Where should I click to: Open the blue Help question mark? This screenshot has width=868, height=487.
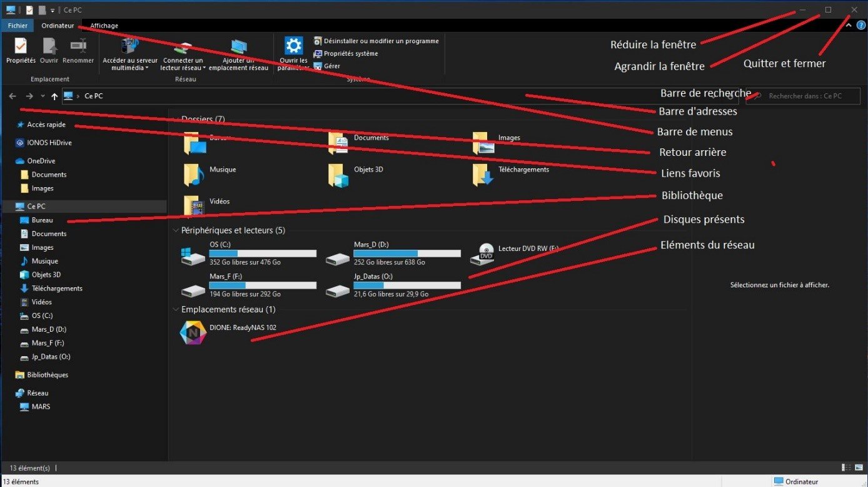click(861, 26)
